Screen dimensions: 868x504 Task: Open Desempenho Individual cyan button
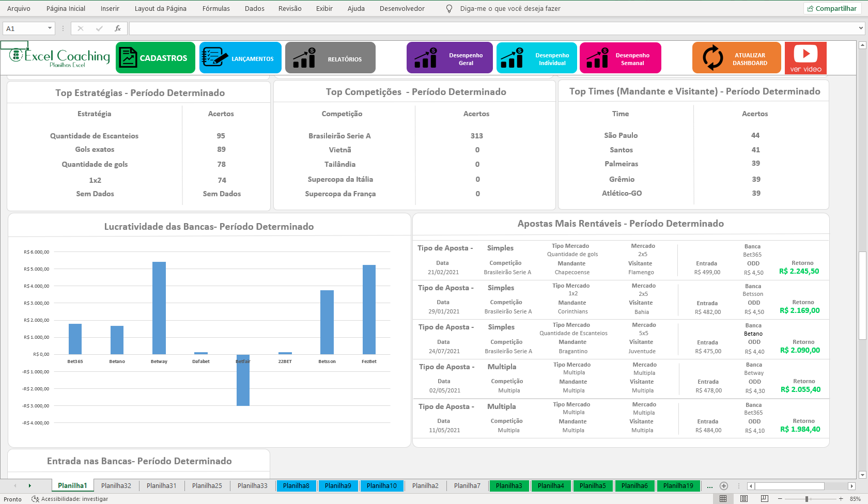click(x=537, y=58)
